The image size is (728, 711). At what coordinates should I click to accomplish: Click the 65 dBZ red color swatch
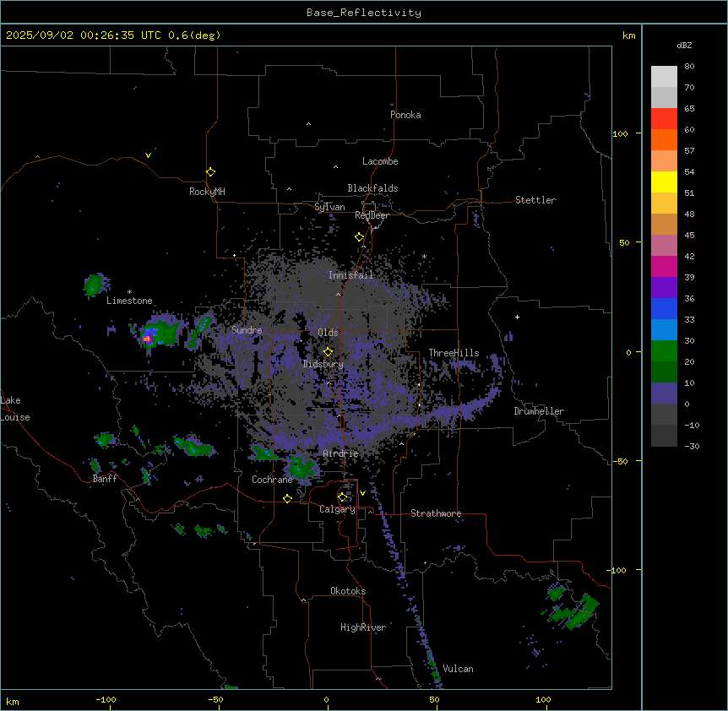pos(664,119)
